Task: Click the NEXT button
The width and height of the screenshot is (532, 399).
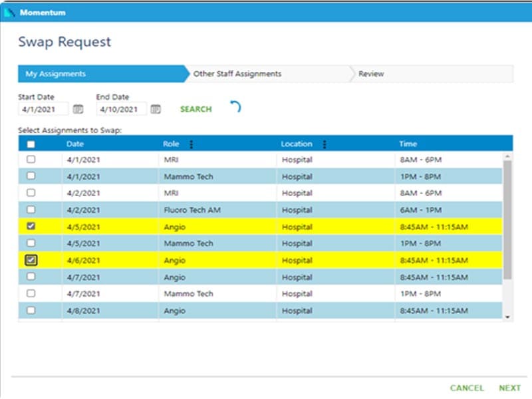Action: [509, 388]
